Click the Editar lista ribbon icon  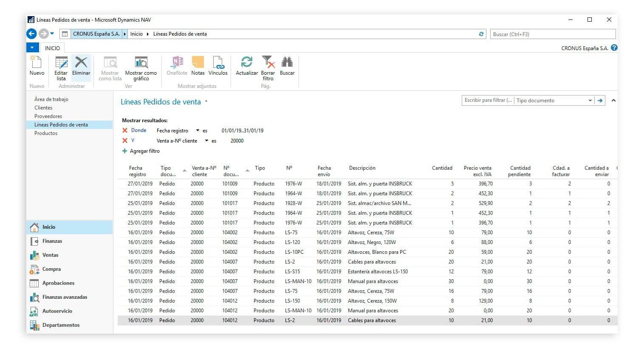click(x=61, y=63)
